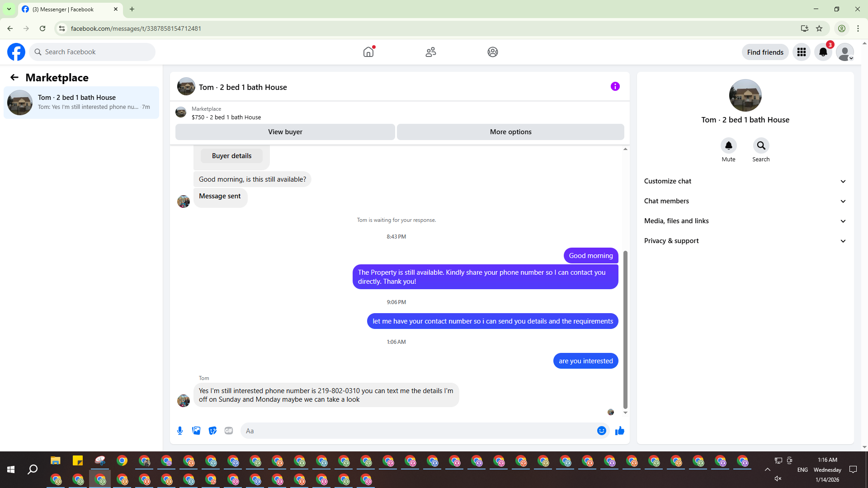
Task: Click the More options button
Action: coord(510,132)
